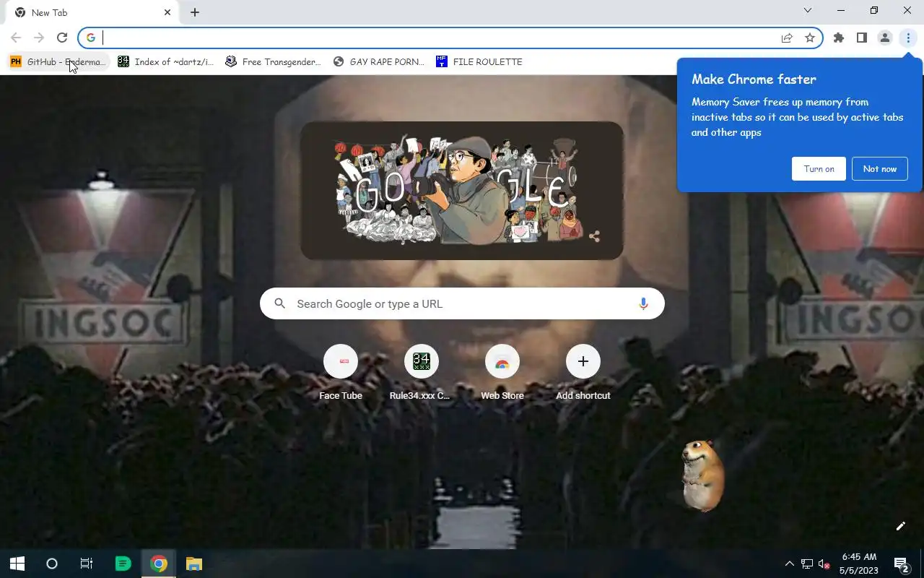Turn on Memory Saver
924x578 pixels.
pyautogui.click(x=819, y=168)
